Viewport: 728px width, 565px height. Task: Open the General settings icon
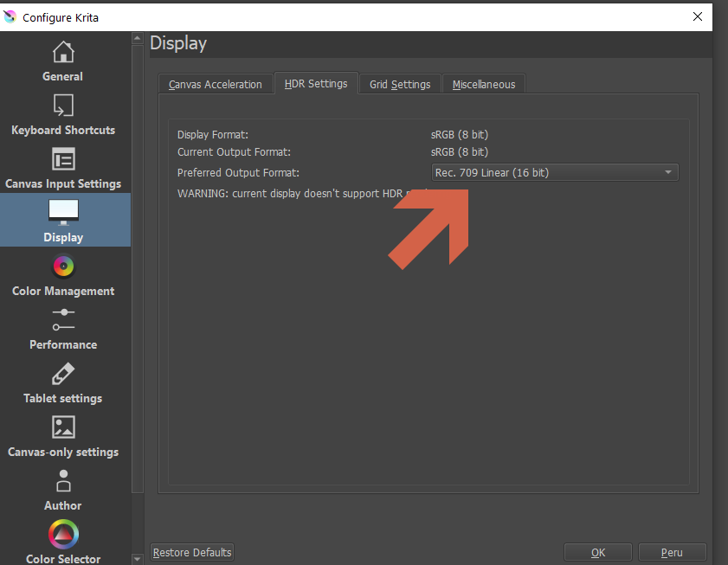[x=63, y=53]
